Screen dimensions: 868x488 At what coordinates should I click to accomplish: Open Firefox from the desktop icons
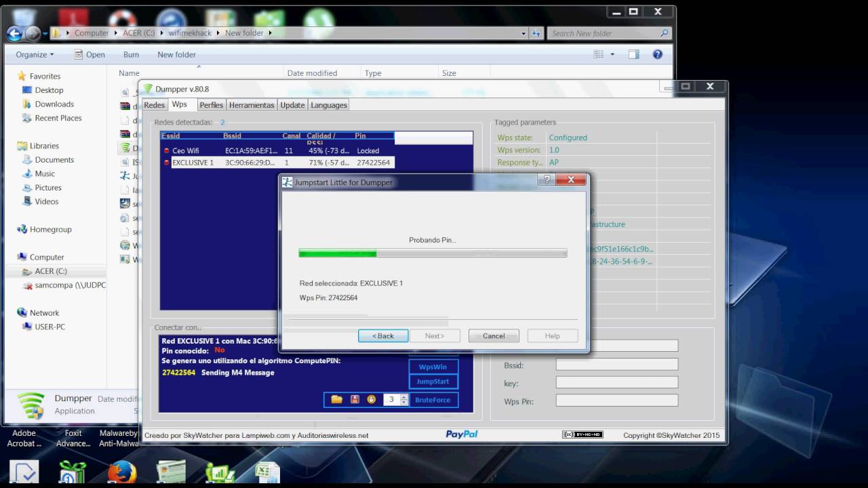tap(122, 472)
